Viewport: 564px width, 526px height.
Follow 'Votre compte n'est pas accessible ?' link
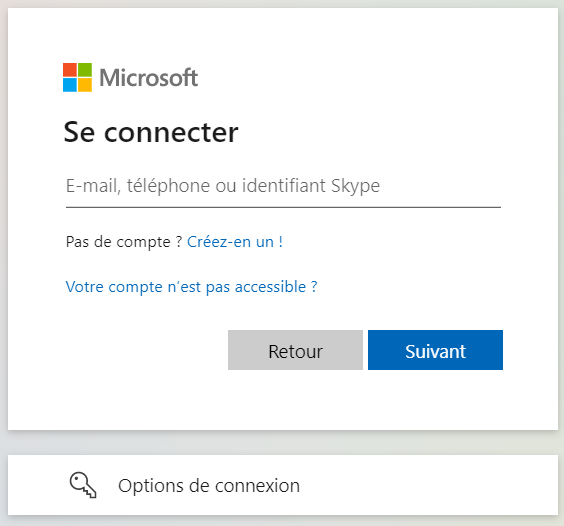coord(191,287)
